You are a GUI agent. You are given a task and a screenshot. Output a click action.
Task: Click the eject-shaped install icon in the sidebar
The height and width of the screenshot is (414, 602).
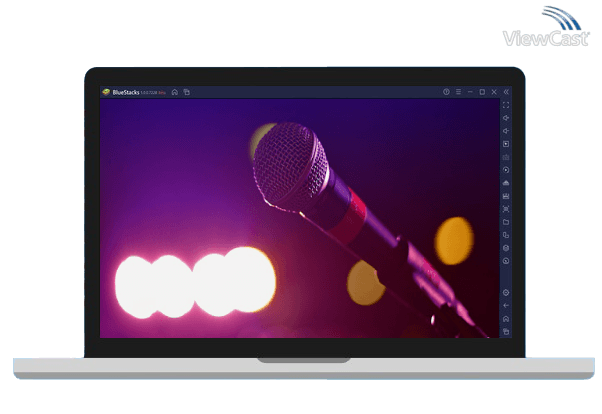506,183
